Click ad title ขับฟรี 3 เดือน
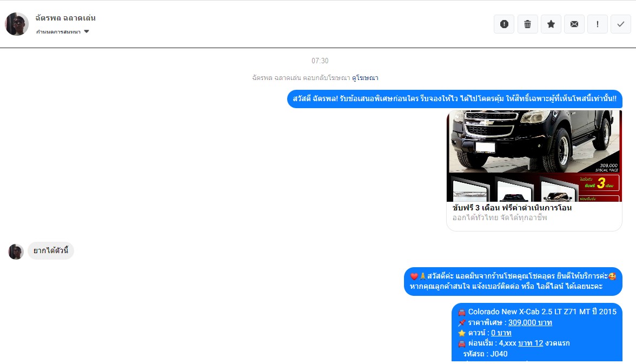This screenshot has width=636, height=364. (512, 208)
